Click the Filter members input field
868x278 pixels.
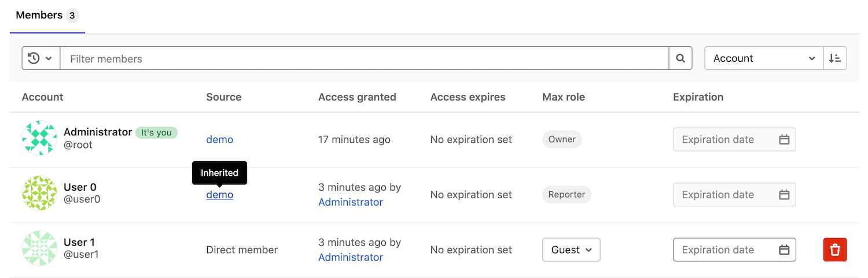click(x=365, y=58)
